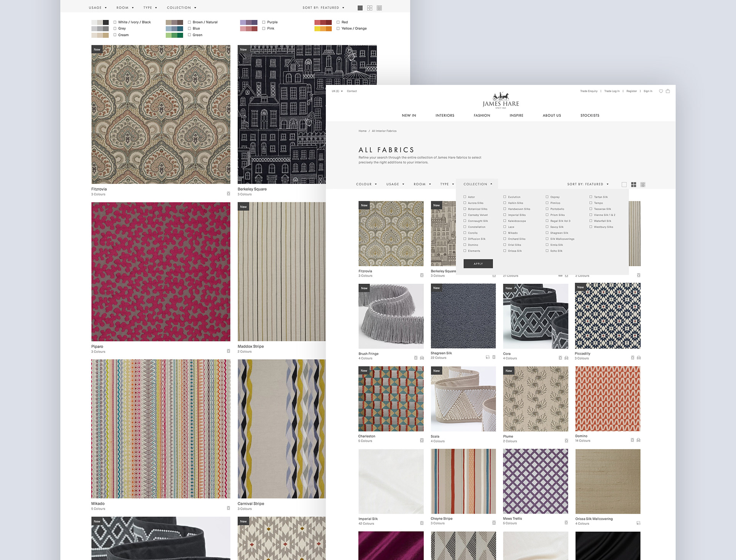Click the sofa upholstery icon under Brush Fringe
Image resolution: width=736 pixels, height=560 pixels.
422,358
